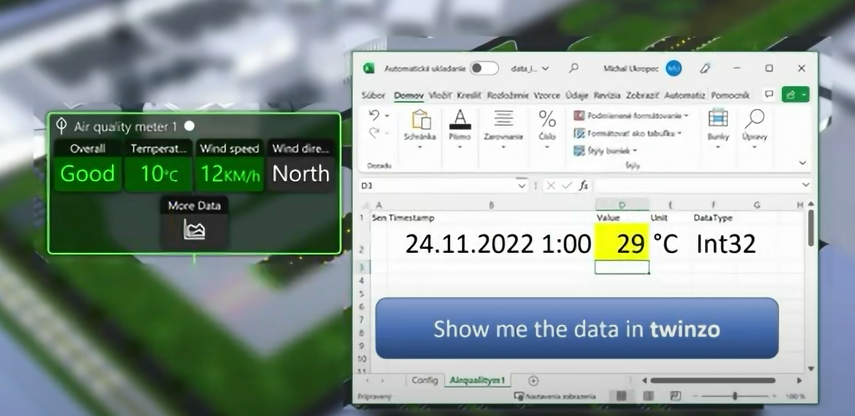This screenshot has height=416, width=855.
Task: Select the cell containing °C
Action: click(x=670, y=242)
